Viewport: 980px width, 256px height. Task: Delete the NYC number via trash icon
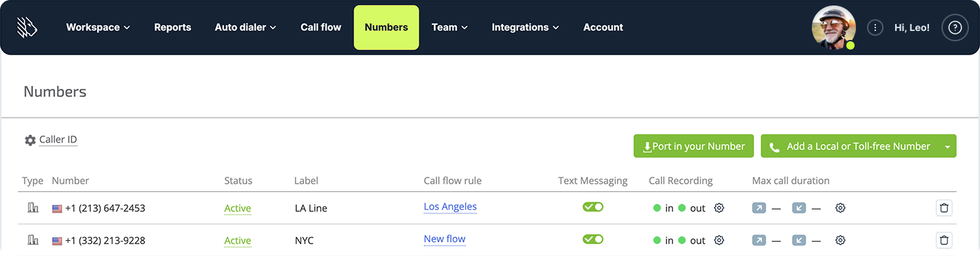944,240
